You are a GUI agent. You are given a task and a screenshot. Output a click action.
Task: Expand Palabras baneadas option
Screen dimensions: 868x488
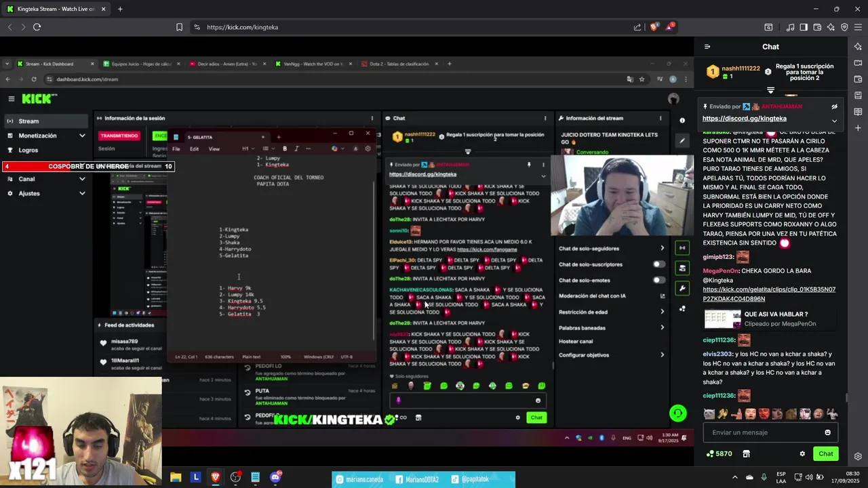[612, 328]
